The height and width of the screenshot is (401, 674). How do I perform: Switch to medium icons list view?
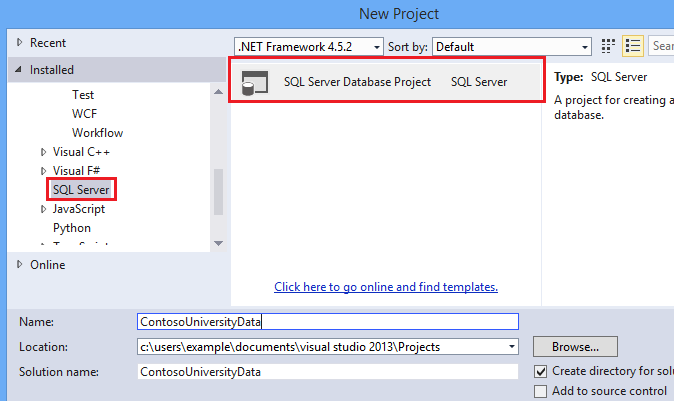click(x=633, y=46)
